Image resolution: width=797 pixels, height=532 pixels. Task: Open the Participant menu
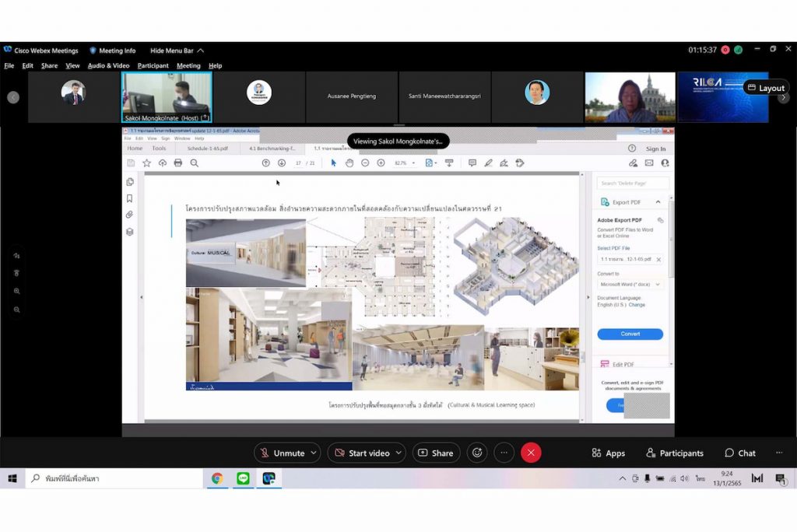coord(153,66)
